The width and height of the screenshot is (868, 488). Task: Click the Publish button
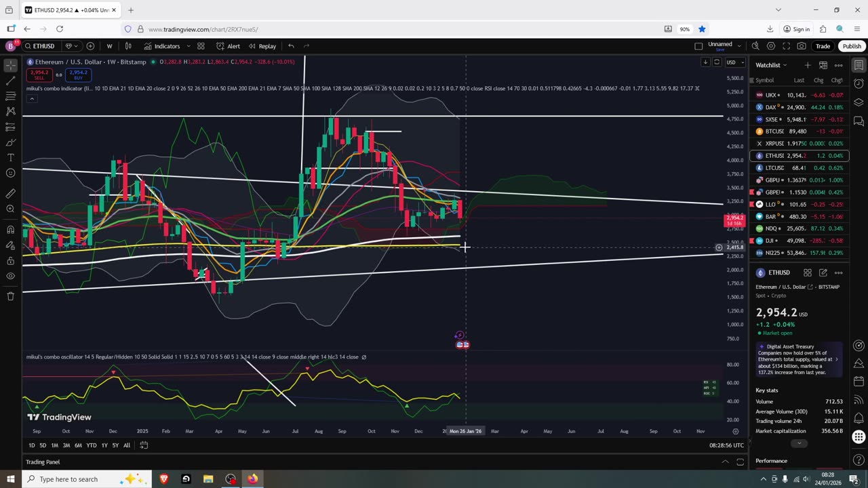click(x=852, y=46)
